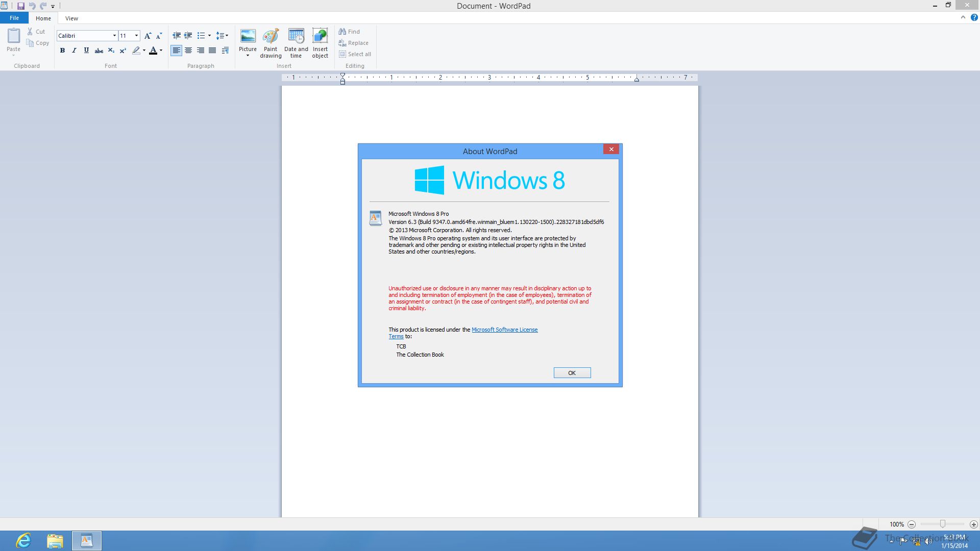Viewport: 980px width, 551px height.
Task: Collapse the ribbon with the chevron
Action: tap(963, 17)
